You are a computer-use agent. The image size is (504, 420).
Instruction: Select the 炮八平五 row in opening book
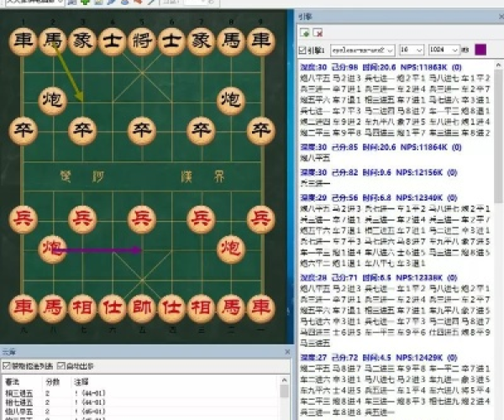(x=141, y=411)
